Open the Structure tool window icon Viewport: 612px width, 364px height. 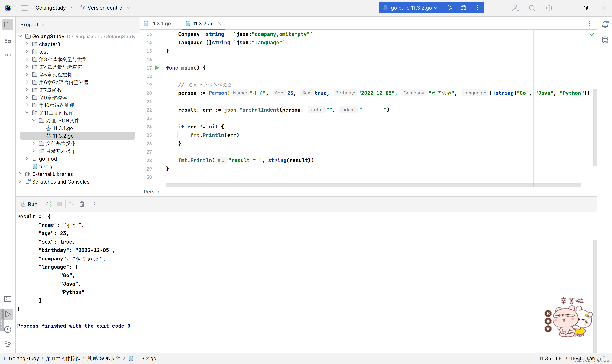(8, 40)
